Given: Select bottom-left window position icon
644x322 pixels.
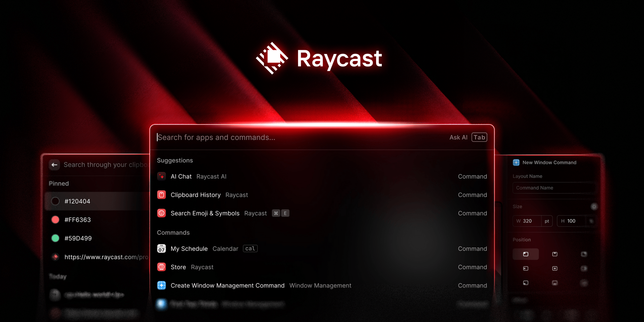Looking at the screenshot, I should coord(526,283).
